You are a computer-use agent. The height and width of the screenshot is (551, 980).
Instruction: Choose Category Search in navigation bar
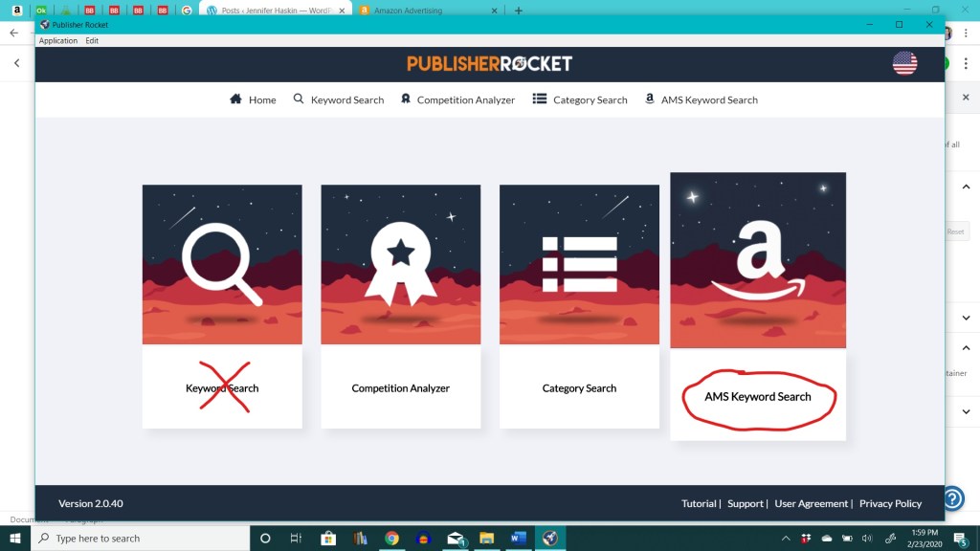(580, 99)
